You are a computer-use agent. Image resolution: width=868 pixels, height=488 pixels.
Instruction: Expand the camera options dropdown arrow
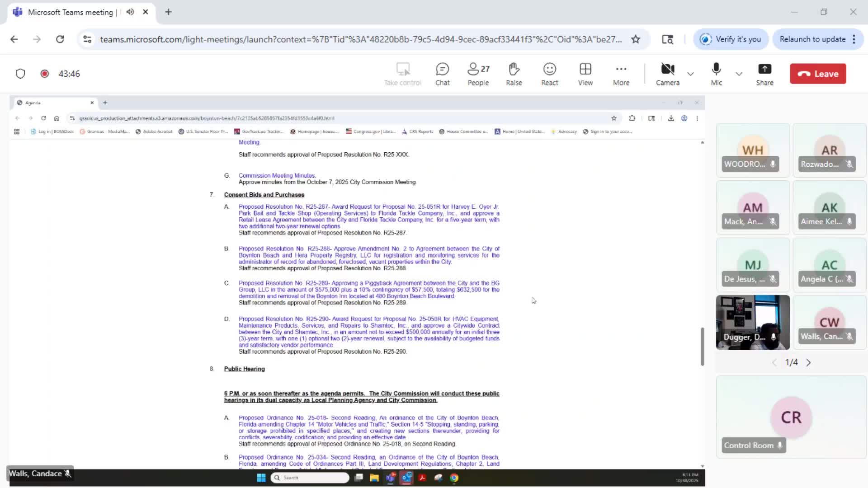point(690,74)
